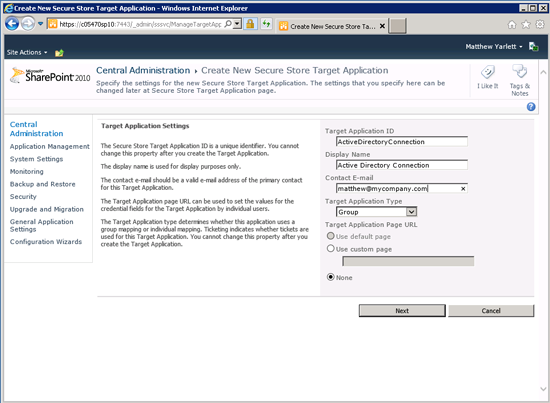Open the blue Help question mark icon
Viewport: 550px width, 403px height.
(531, 107)
